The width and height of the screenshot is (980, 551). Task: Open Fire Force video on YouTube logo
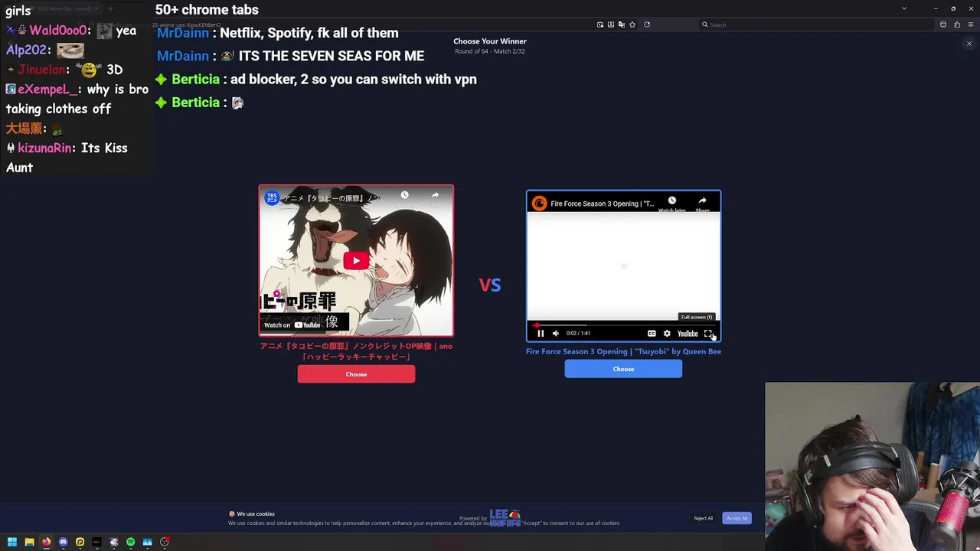688,334
